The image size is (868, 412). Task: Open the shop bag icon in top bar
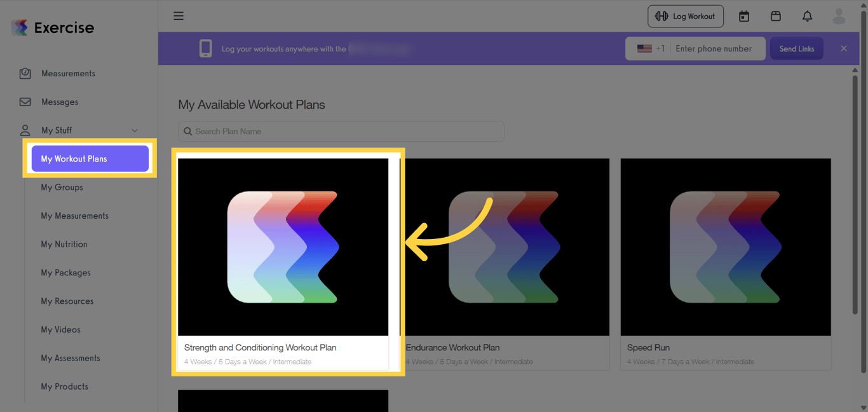[776, 17]
